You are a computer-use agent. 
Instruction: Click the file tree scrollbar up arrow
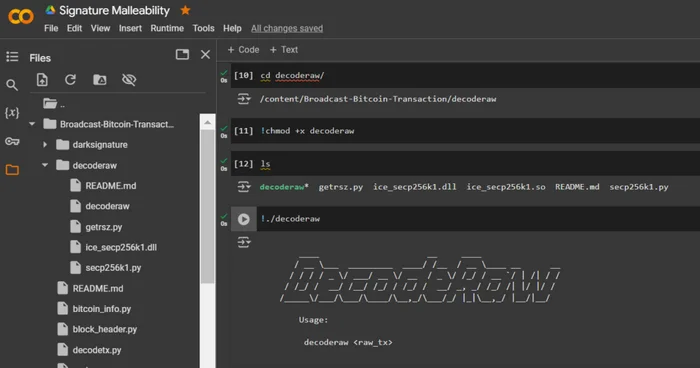208,122
